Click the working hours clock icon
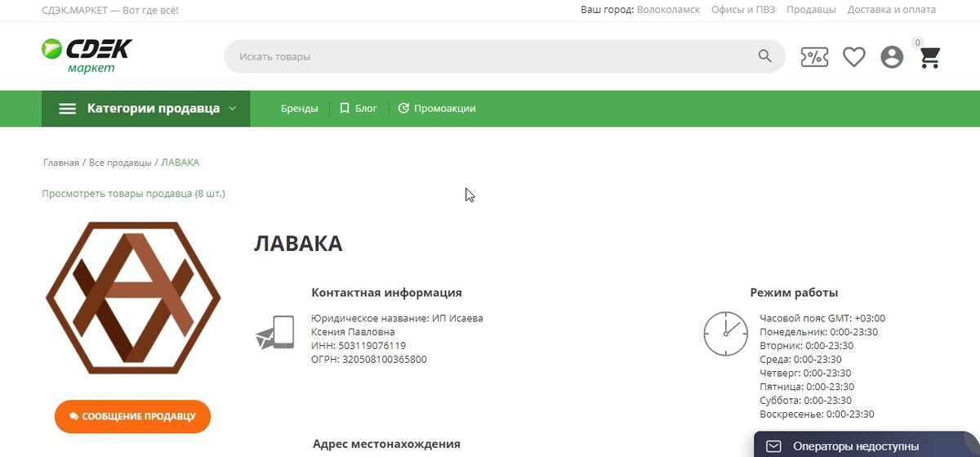Screen dimensions: 980x457 pyautogui.click(x=726, y=333)
